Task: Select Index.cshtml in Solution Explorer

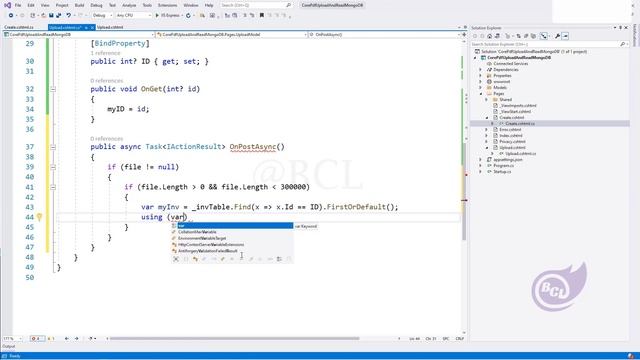Action: pos(511,136)
